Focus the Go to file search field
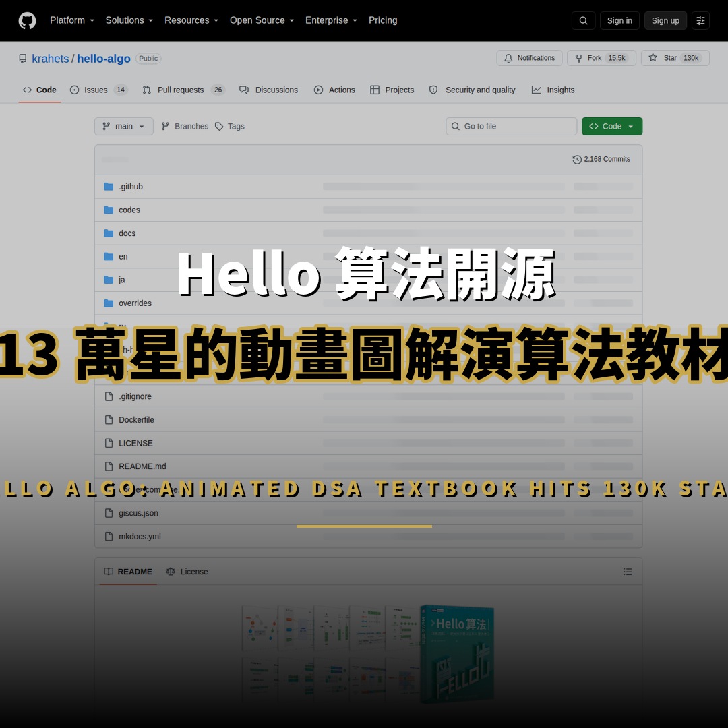This screenshot has width=728, height=728. [511, 126]
